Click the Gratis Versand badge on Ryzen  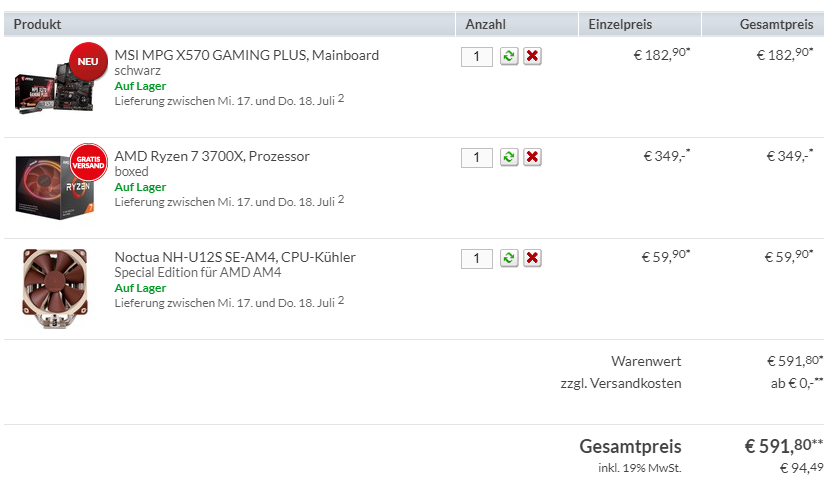[x=88, y=162]
